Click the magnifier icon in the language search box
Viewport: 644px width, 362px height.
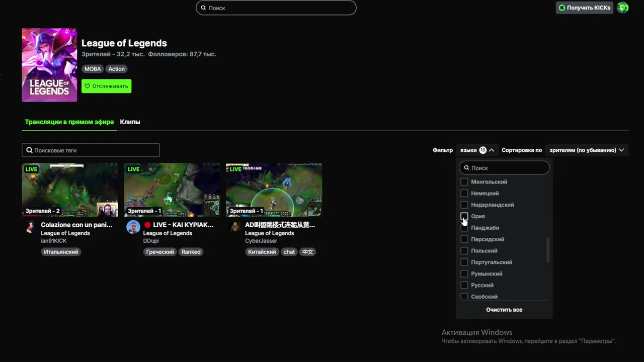pyautogui.click(x=466, y=168)
